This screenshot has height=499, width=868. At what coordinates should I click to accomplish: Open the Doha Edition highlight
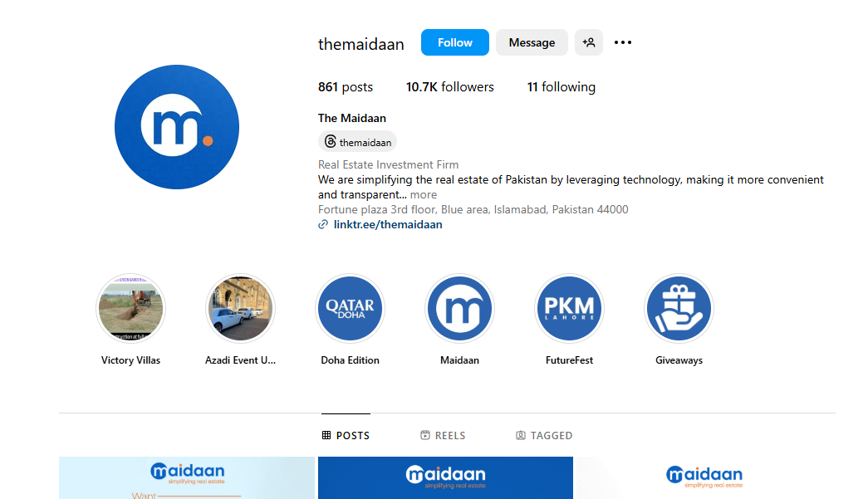(x=350, y=309)
